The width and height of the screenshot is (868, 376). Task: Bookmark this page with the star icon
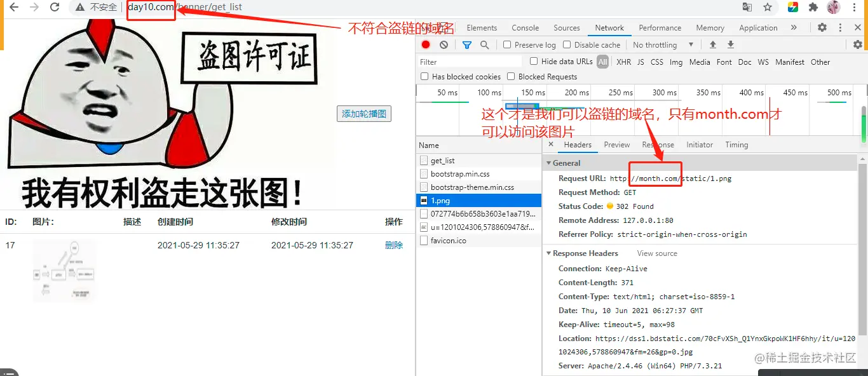tap(768, 8)
